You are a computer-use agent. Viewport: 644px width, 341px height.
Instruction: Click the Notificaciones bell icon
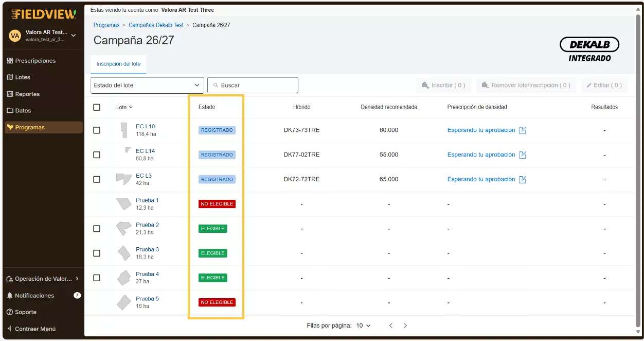tap(10, 296)
